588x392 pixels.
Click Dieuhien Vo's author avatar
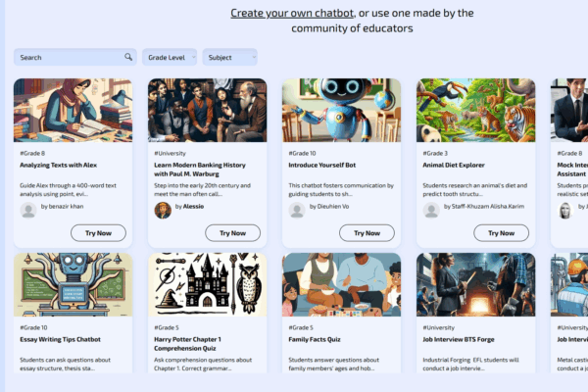297,208
